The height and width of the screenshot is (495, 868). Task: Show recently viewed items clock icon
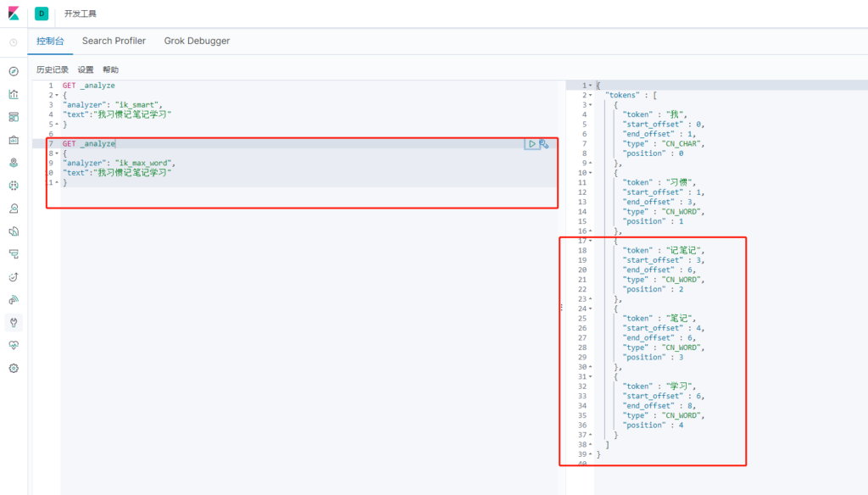pyautogui.click(x=14, y=42)
